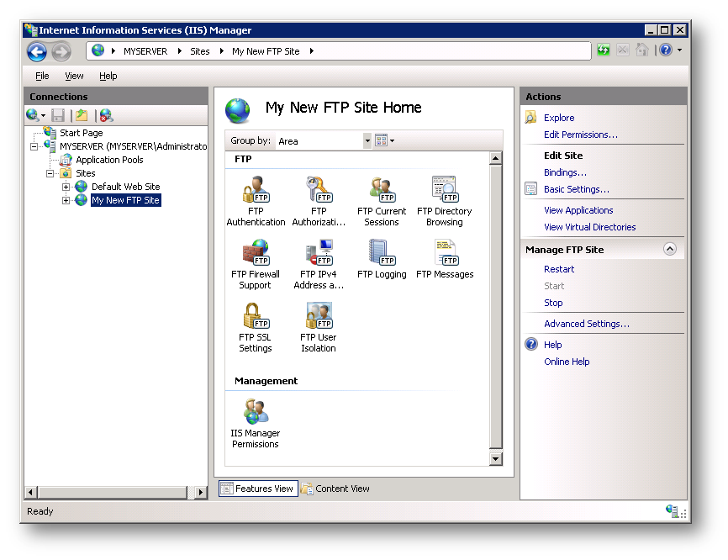
Task: Collapse the Sites tree node
Action: coord(50,174)
